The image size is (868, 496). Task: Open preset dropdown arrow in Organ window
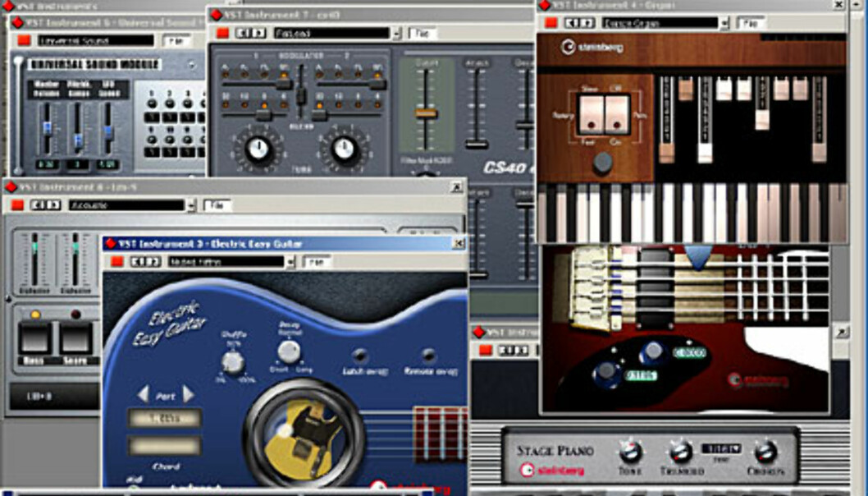coord(724,23)
